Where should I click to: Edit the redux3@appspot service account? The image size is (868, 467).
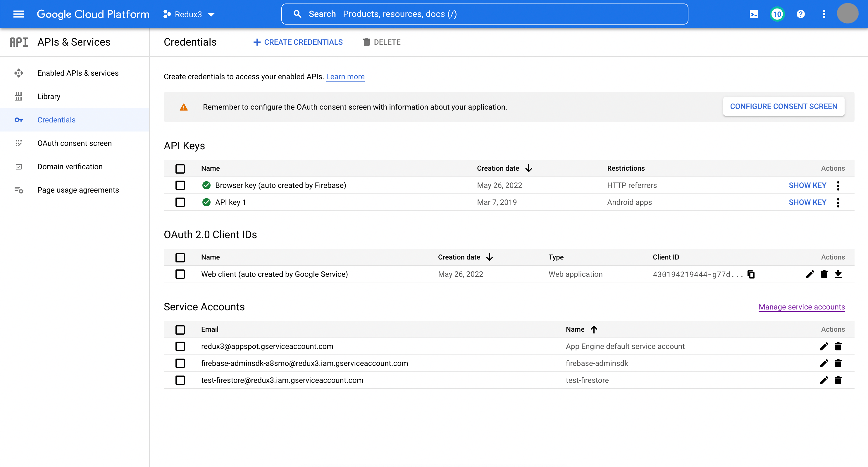[824, 347]
